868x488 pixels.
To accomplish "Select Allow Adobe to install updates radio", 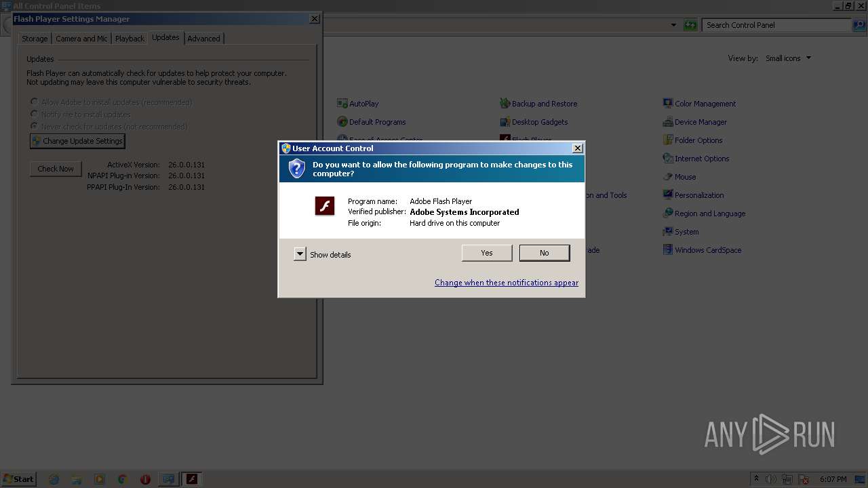I will pyautogui.click(x=34, y=102).
